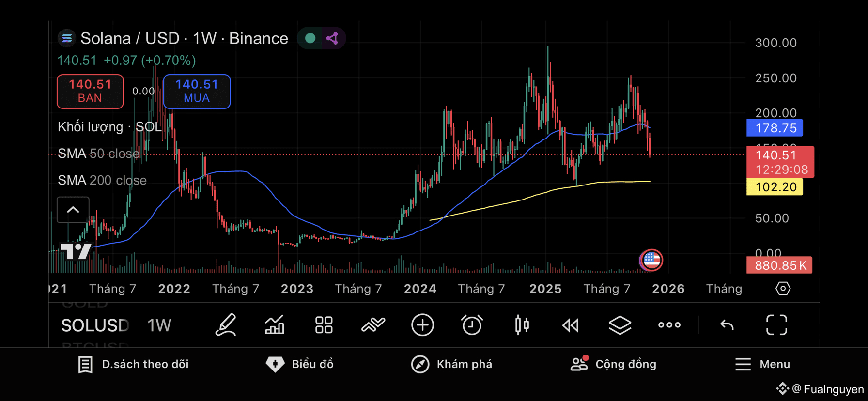Open the D.sách theo dõi tab
Viewport: 868px width, 401px height.
coord(134,364)
